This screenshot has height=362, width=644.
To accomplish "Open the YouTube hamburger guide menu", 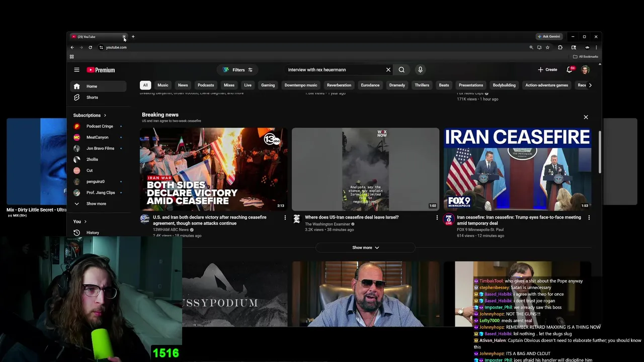I will pyautogui.click(x=76, y=70).
